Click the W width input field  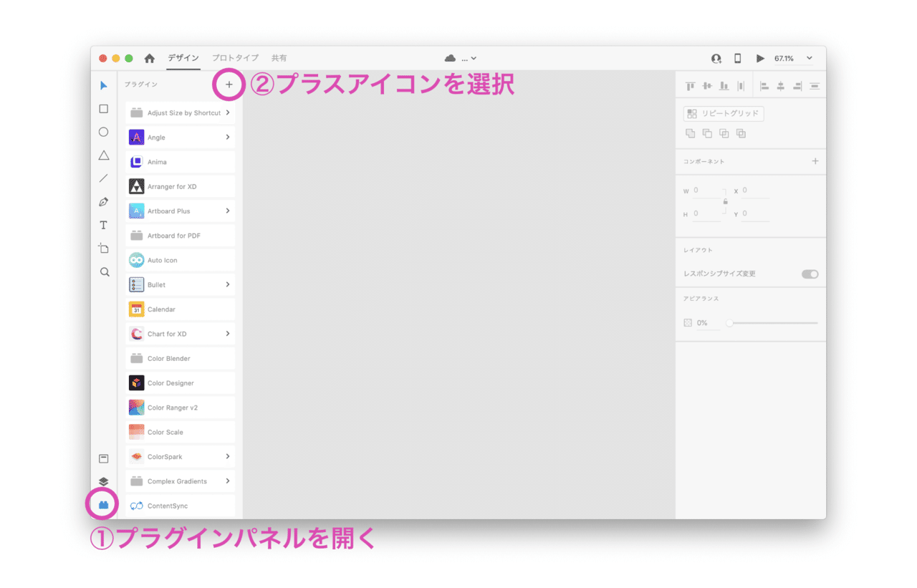[x=706, y=191]
